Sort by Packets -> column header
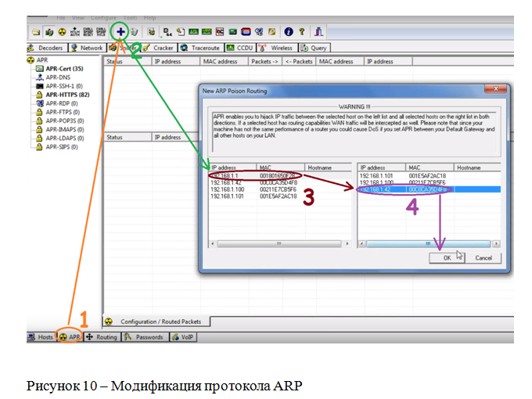532x399 pixels. [264, 61]
